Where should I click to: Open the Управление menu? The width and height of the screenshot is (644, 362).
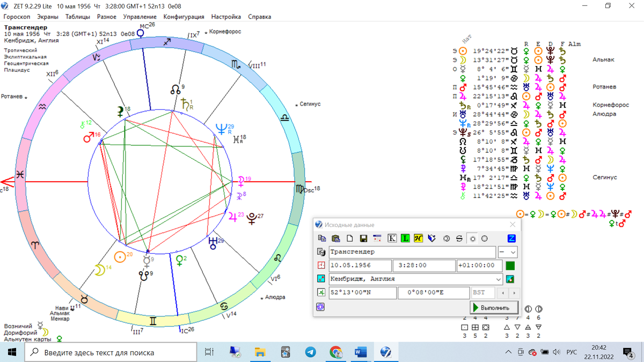click(x=140, y=17)
